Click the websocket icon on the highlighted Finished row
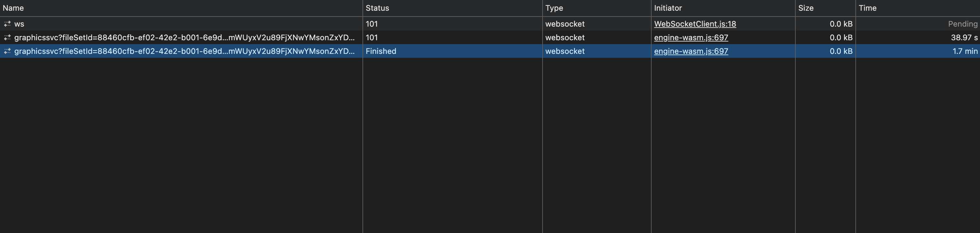The image size is (980, 233). (x=7, y=51)
